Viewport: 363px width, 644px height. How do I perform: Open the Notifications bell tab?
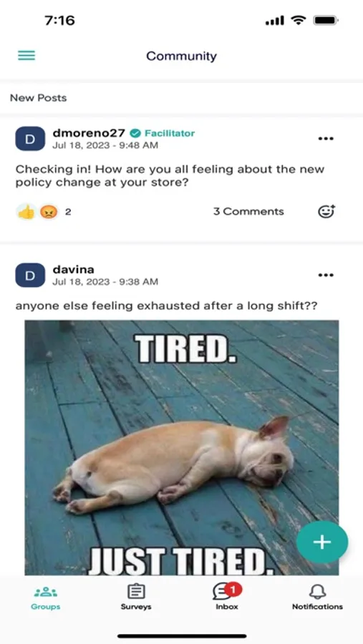pyautogui.click(x=317, y=598)
